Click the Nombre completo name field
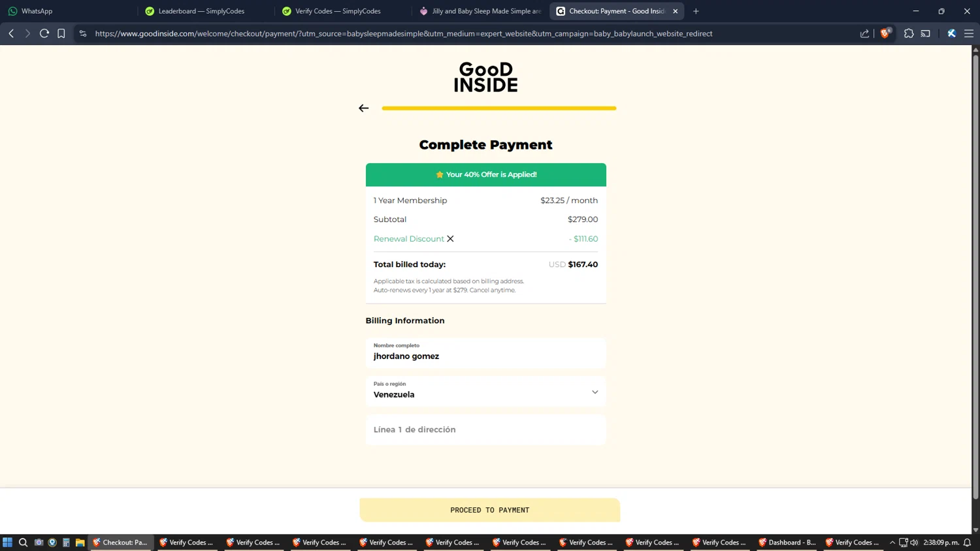This screenshot has height=551, width=980. click(x=486, y=353)
